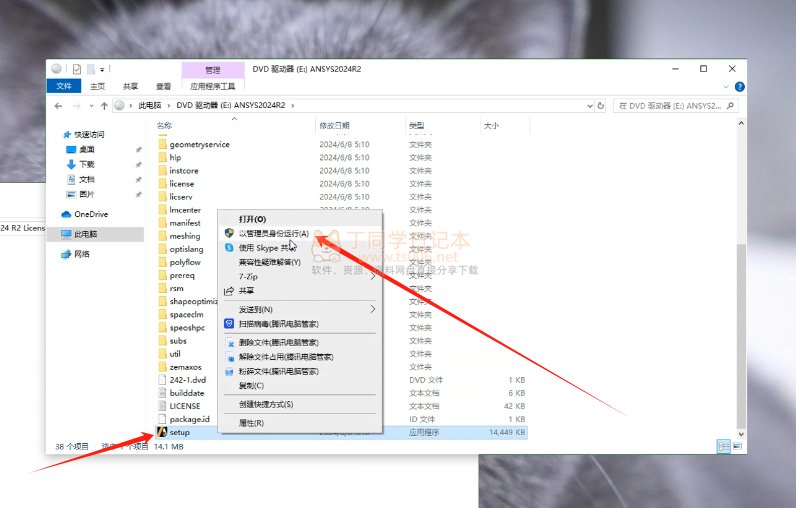
Task: Choose 共享 in the context menu
Action: click(x=301, y=291)
